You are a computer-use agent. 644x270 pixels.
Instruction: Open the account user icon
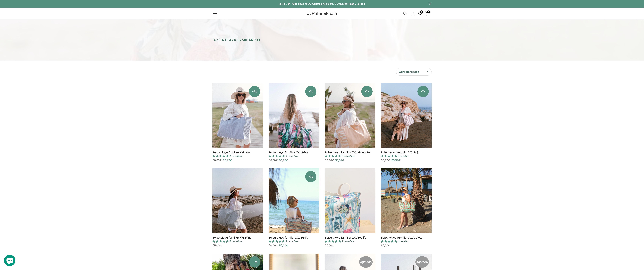click(413, 13)
